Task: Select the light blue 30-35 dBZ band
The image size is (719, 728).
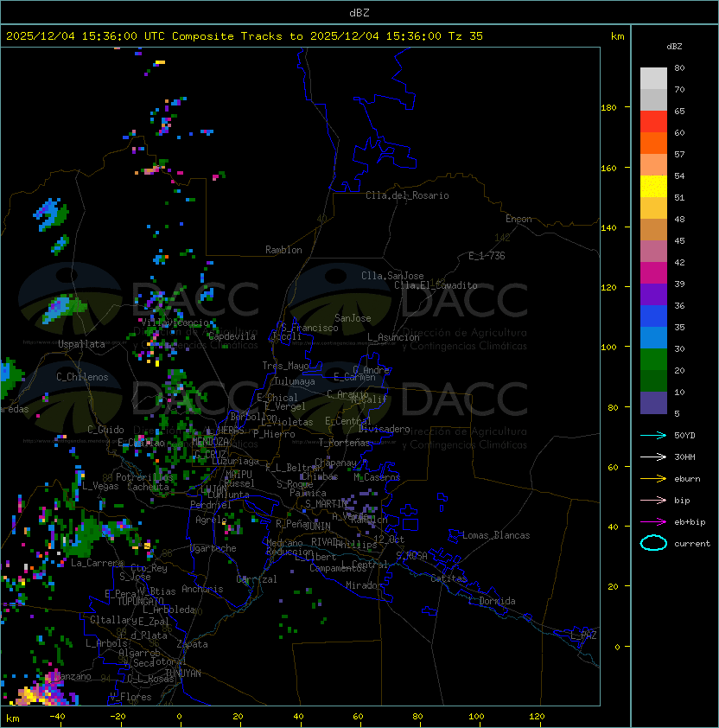Action: [653, 337]
